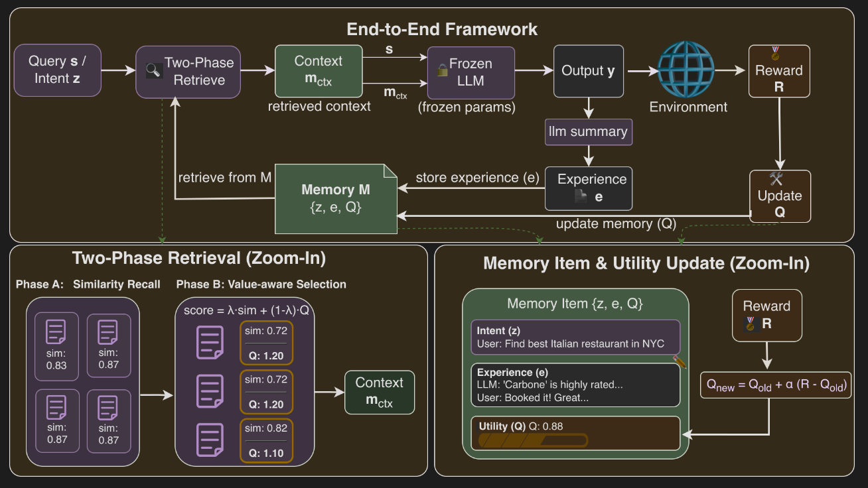Click the medal icon in the zoom-in Reward box
This screenshot has width=868, height=488.
pyautogui.click(x=750, y=324)
